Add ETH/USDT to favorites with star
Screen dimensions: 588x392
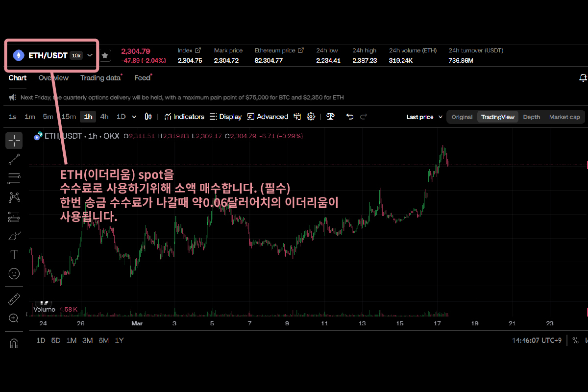[105, 55]
